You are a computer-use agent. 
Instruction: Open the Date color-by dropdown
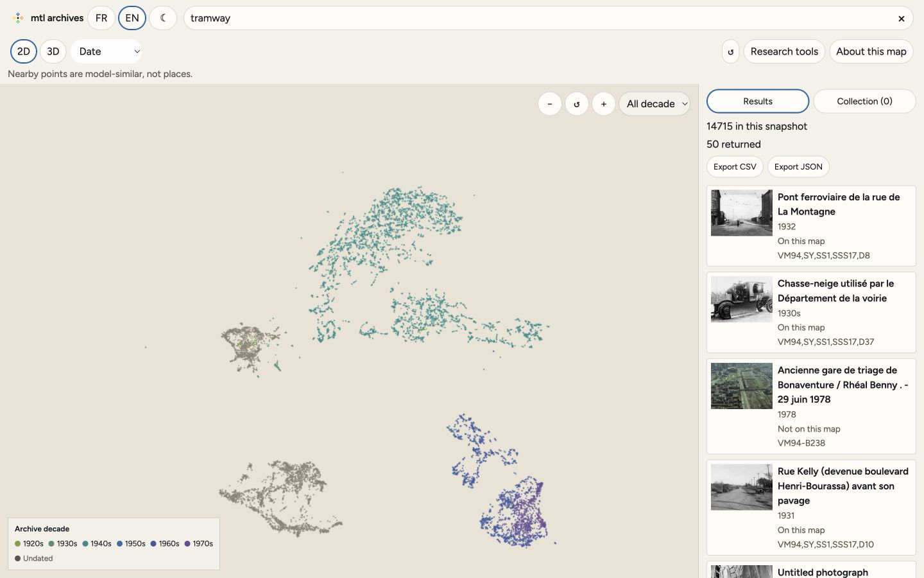coord(107,51)
